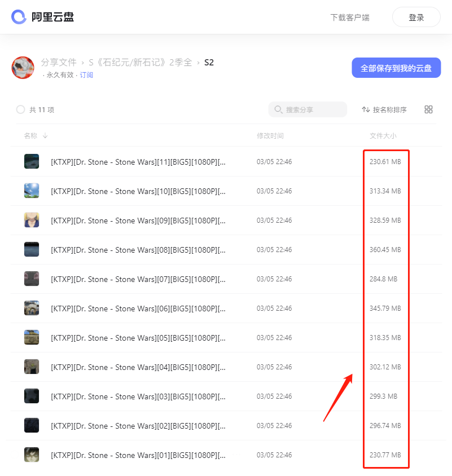Click the 313.34 MB file size

pos(385,191)
